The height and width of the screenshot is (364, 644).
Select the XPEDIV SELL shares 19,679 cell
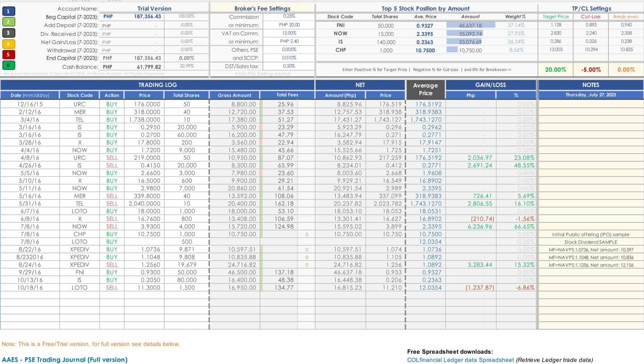pyautogui.click(x=186, y=264)
